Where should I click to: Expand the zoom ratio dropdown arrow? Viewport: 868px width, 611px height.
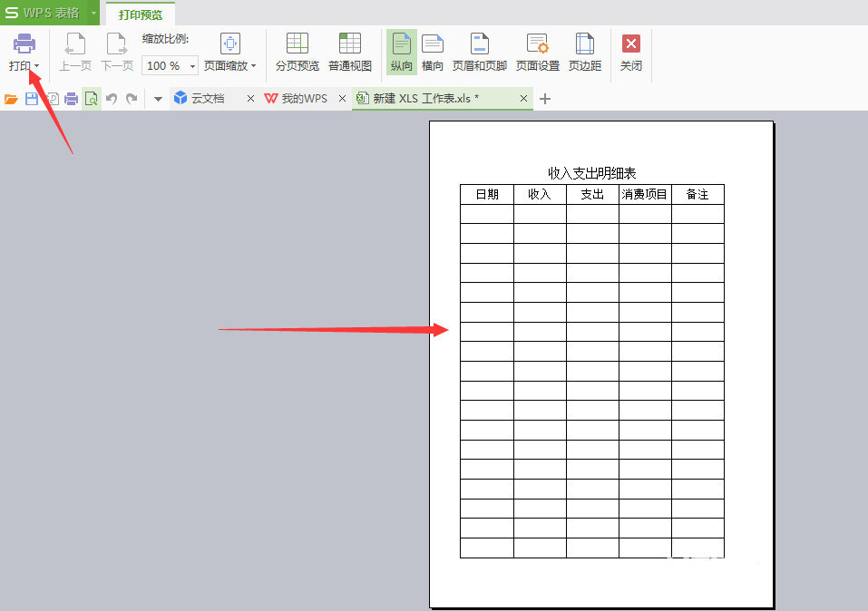pos(192,66)
